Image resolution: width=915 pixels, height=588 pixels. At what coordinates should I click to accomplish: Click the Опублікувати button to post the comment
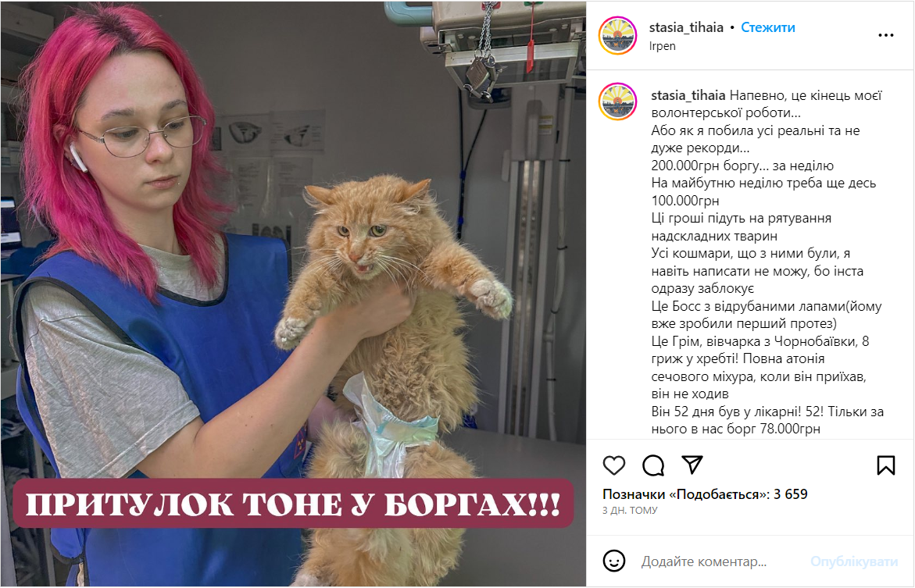(x=854, y=561)
